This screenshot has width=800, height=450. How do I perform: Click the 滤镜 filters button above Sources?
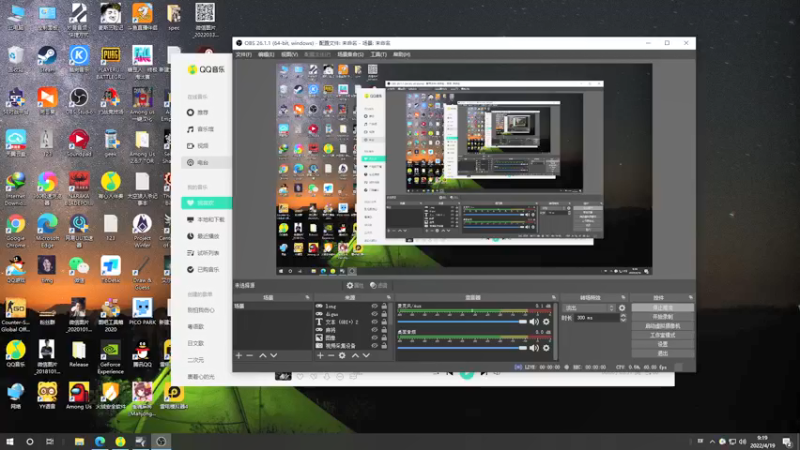[379, 286]
